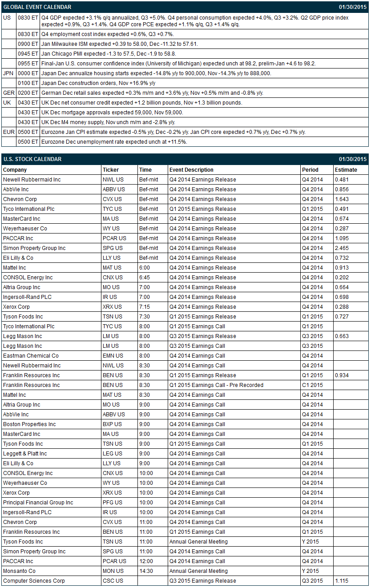The height and width of the screenshot is (588, 371).
Task: Click the BXP US ticker cell
Action: (x=119, y=424)
